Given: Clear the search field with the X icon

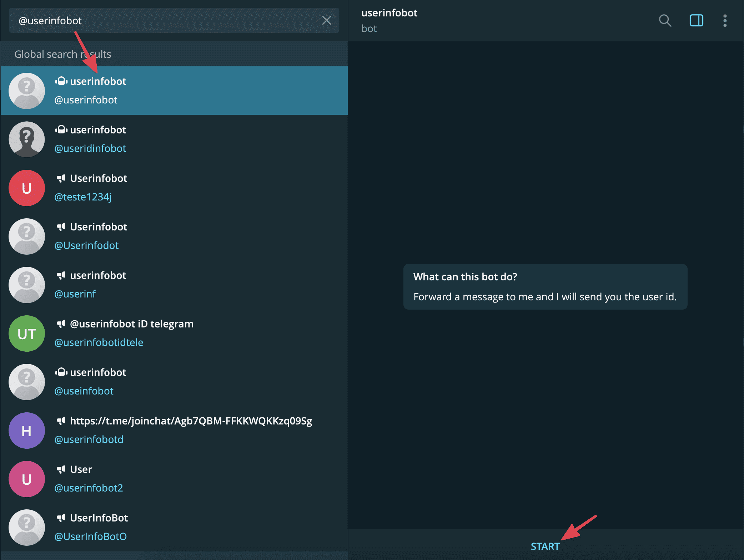Looking at the screenshot, I should (327, 21).
